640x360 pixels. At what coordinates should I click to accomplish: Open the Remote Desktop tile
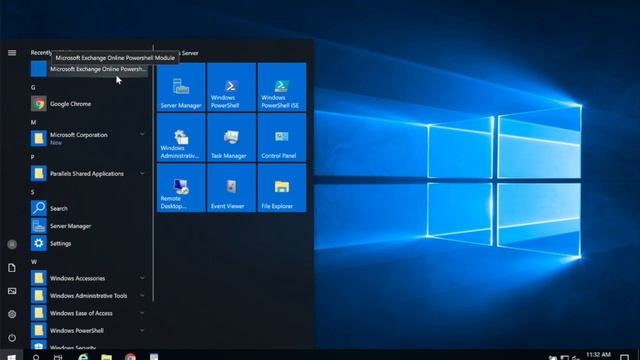[181, 188]
